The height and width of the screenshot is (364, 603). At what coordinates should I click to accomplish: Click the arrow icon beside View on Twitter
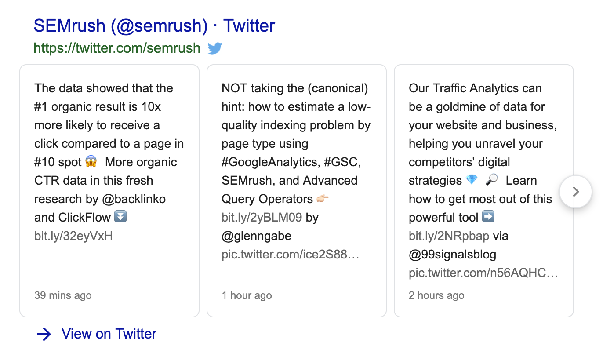tap(44, 334)
